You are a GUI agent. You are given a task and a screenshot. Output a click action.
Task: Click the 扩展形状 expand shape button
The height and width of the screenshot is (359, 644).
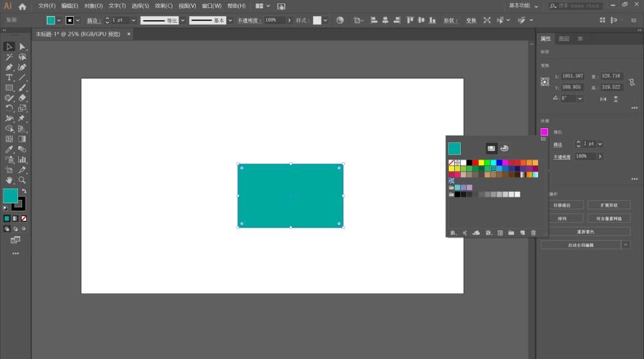pyautogui.click(x=608, y=205)
